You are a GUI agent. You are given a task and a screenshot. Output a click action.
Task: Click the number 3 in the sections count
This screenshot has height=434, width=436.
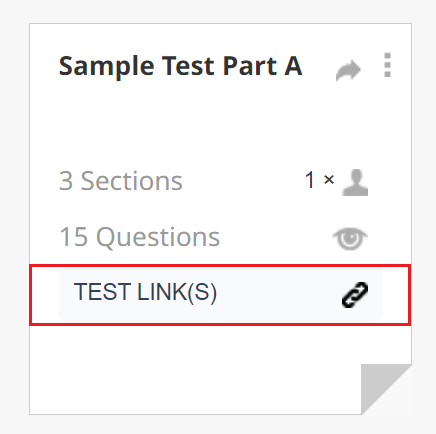click(x=66, y=181)
